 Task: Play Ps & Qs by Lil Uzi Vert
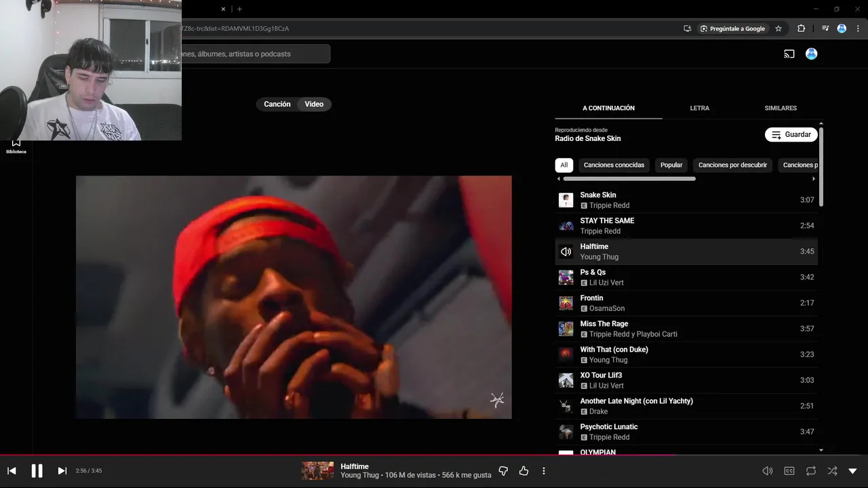(686, 277)
